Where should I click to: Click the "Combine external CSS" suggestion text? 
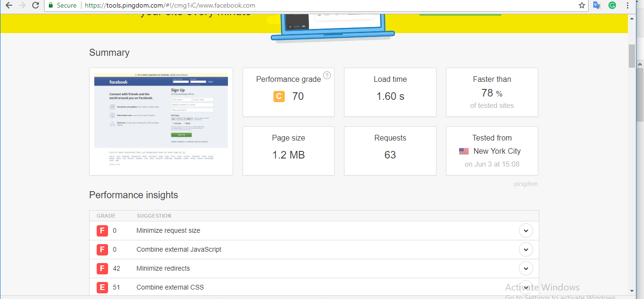click(x=170, y=288)
